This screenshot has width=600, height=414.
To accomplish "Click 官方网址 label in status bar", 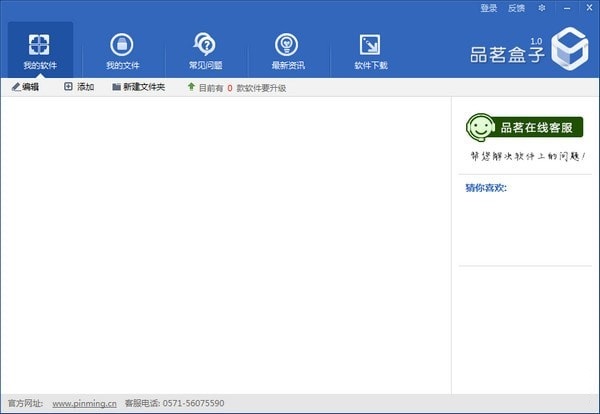I will (x=26, y=403).
